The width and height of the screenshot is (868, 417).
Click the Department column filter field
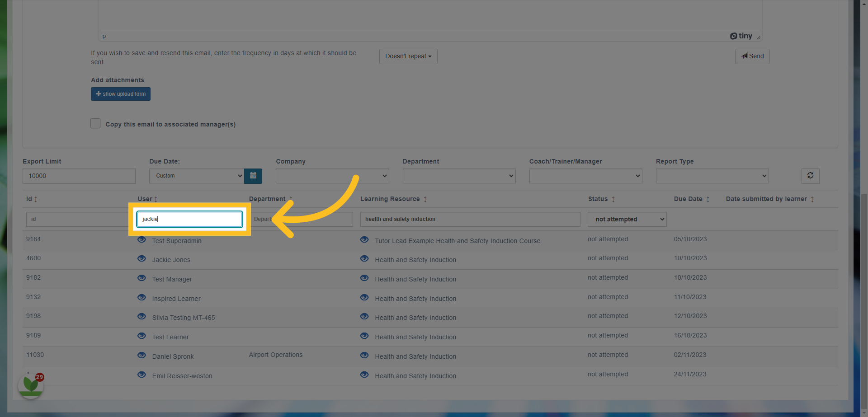pyautogui.click(x=301, y=219)
